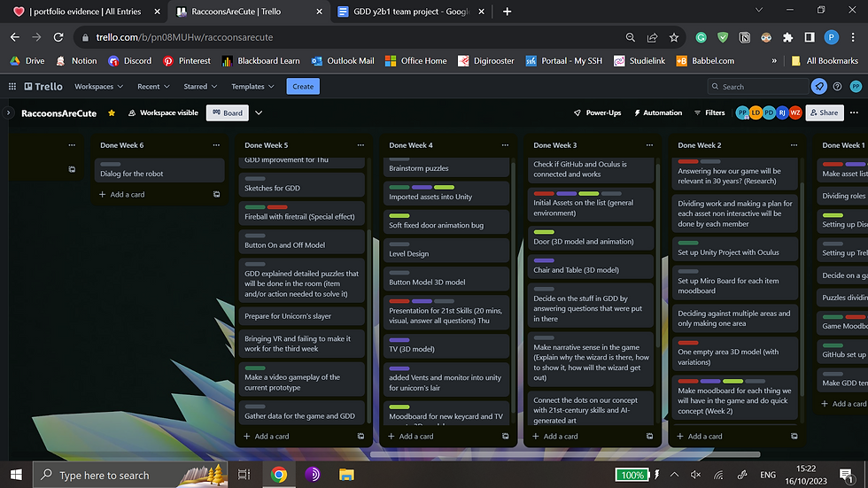Open Workspace visible setting
This screenshot has width=868, height=488.
point(163,112)
